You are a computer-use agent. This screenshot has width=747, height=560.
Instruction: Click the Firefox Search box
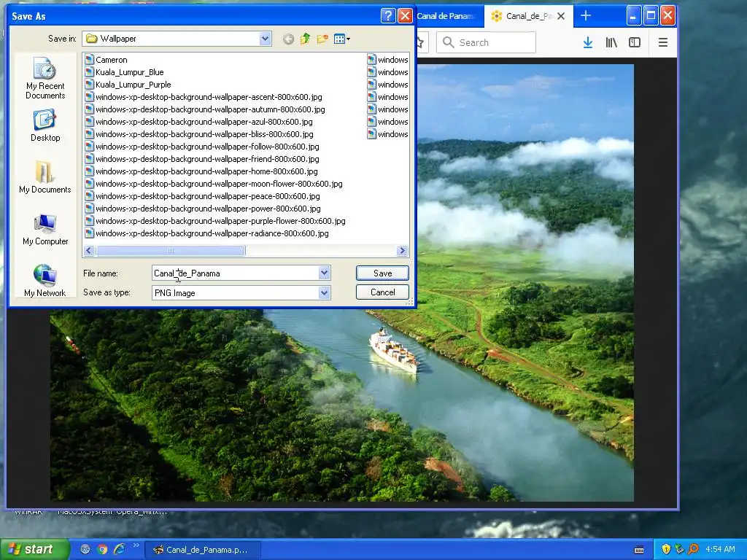point(486,42)
